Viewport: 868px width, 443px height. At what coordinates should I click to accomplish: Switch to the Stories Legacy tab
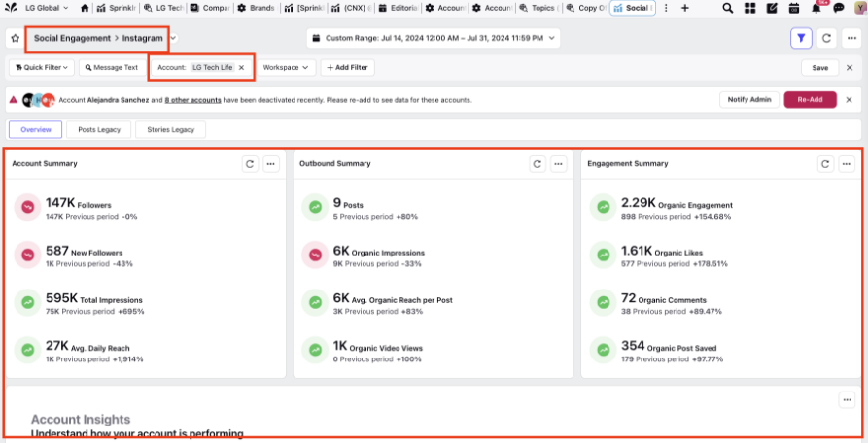click(x=170, y=129)
